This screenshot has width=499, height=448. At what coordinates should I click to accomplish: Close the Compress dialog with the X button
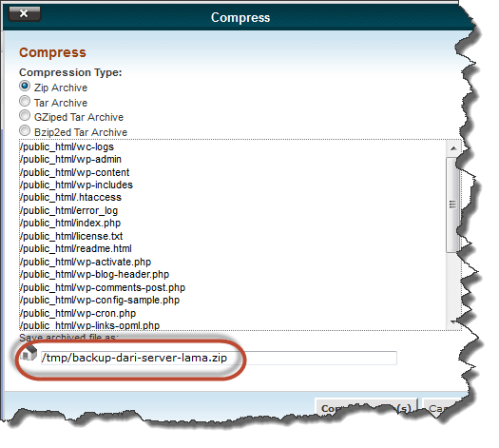coord(24,13)
